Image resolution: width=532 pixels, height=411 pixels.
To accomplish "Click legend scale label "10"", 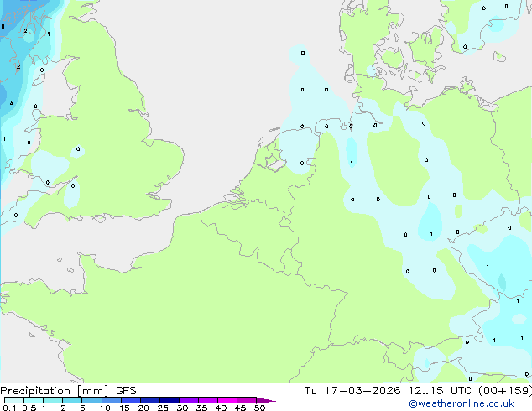I will [105, 408].
